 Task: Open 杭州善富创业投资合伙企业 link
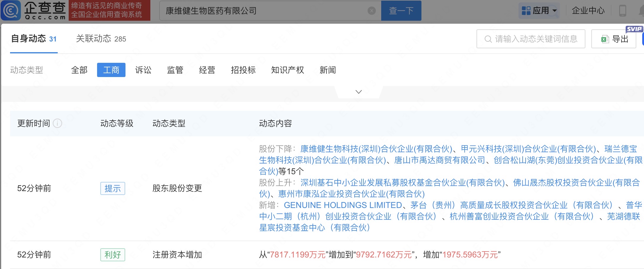click(522, 216)
